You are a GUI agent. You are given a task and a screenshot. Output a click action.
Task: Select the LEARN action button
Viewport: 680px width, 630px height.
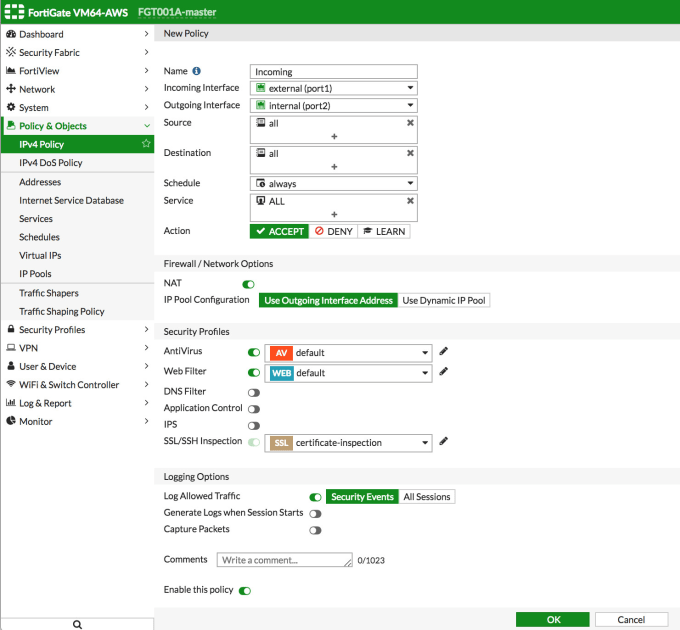click(384, 231)
